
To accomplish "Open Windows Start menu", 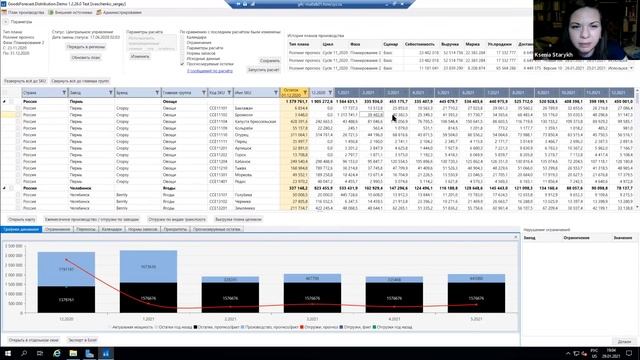I will pos(8,353).
